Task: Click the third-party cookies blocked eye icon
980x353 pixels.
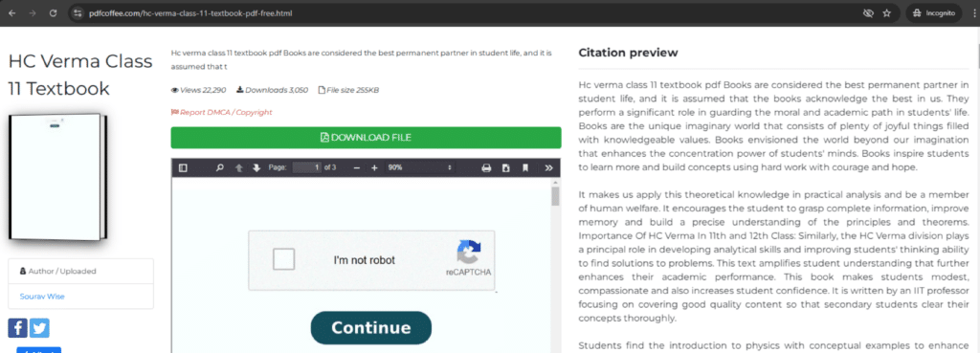Action: (867, 13)
